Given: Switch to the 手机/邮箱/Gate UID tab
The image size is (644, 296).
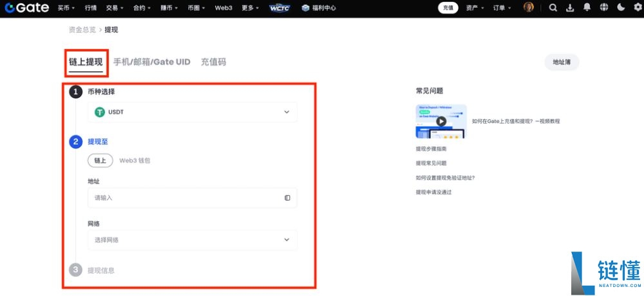Looking at the screenshot, I should [152, 62].
